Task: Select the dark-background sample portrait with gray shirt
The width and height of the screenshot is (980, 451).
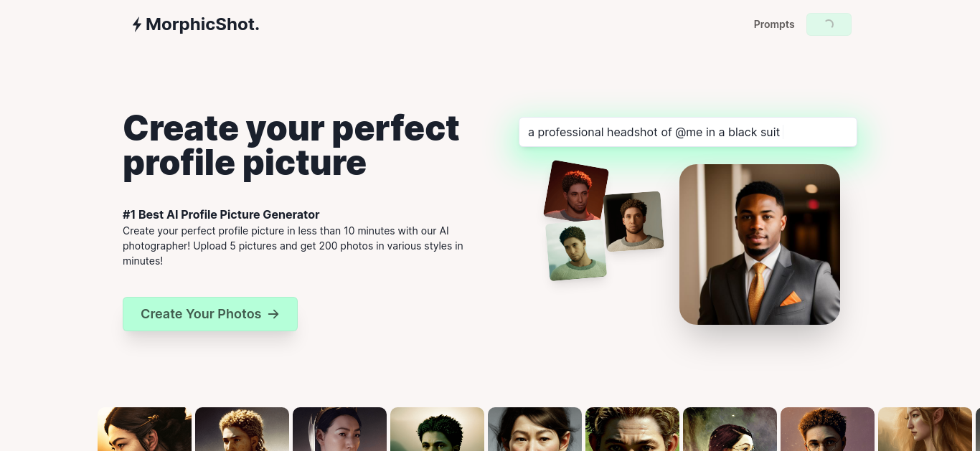Action: [633, 221]
